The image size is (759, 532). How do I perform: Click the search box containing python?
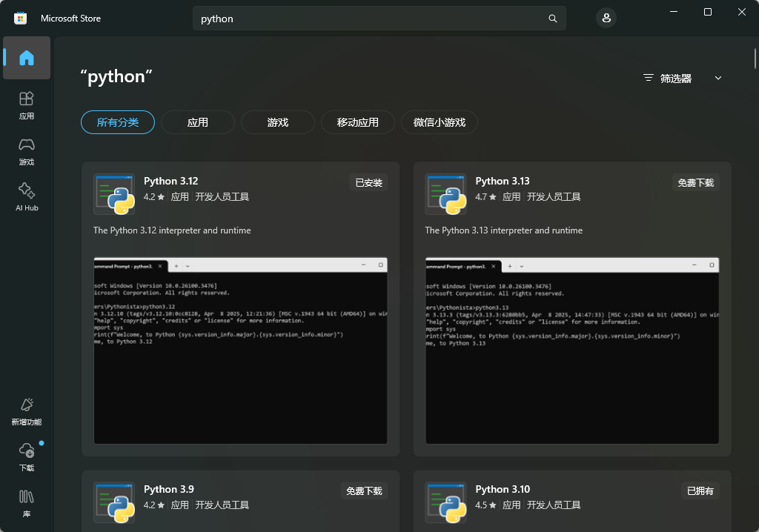[371, 19]
